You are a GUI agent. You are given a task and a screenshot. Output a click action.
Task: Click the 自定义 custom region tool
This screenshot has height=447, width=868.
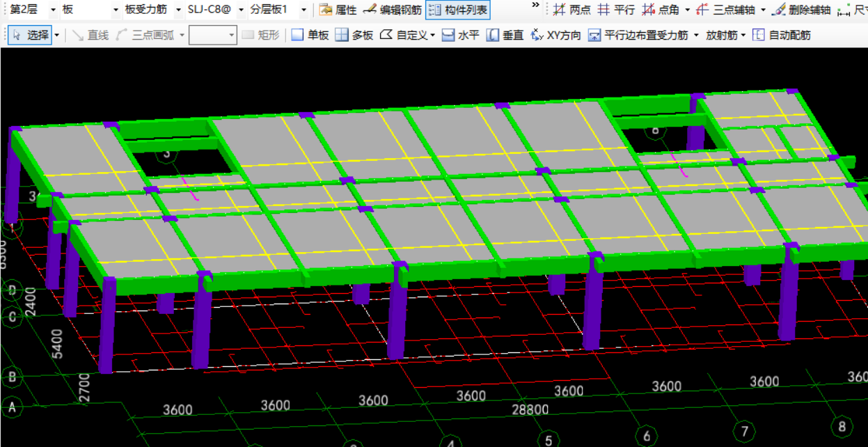click(404, 35)
